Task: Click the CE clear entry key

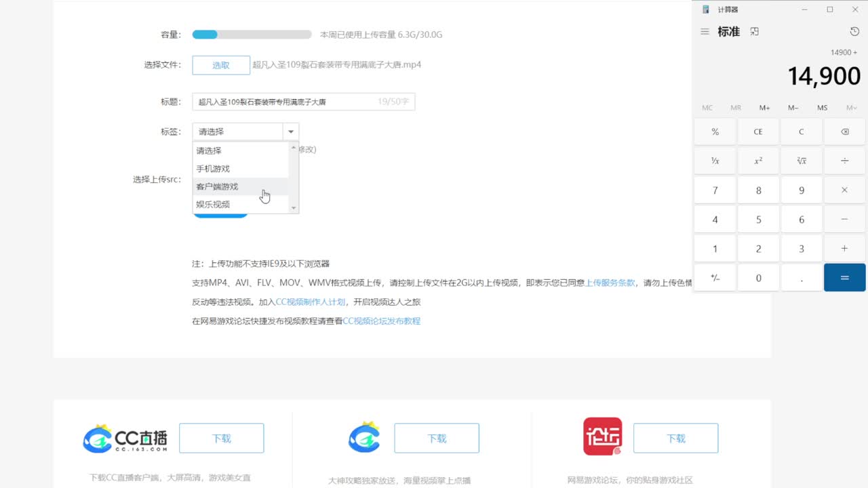Action: click(758, 131)
